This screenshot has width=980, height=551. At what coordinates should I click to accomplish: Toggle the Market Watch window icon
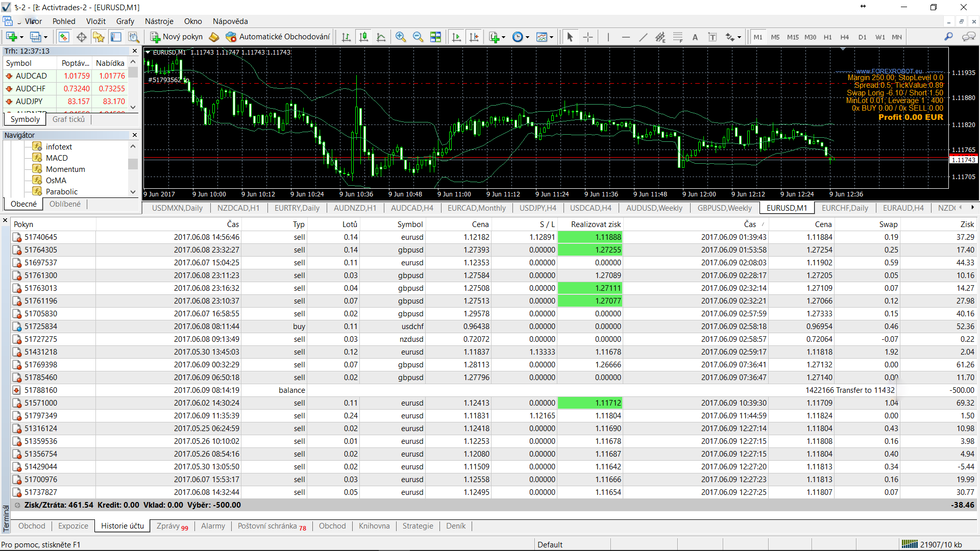coord(64,37)
